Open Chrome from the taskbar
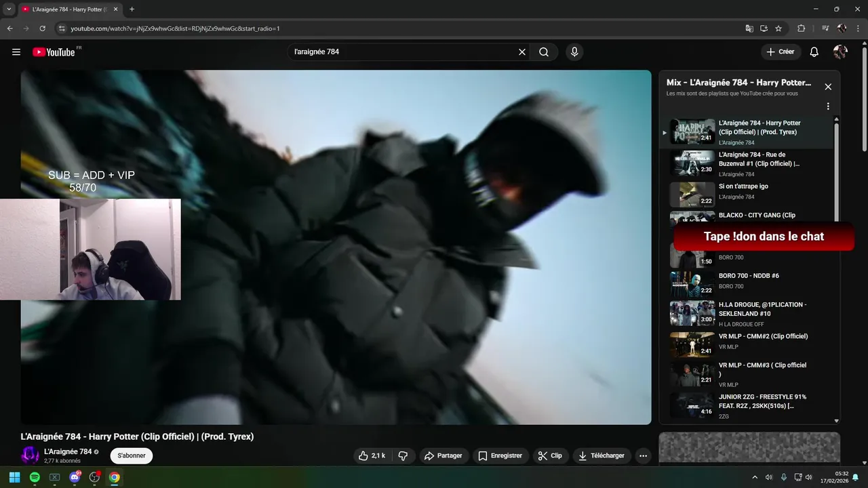868x488 pixels. (x=115, y=477)
